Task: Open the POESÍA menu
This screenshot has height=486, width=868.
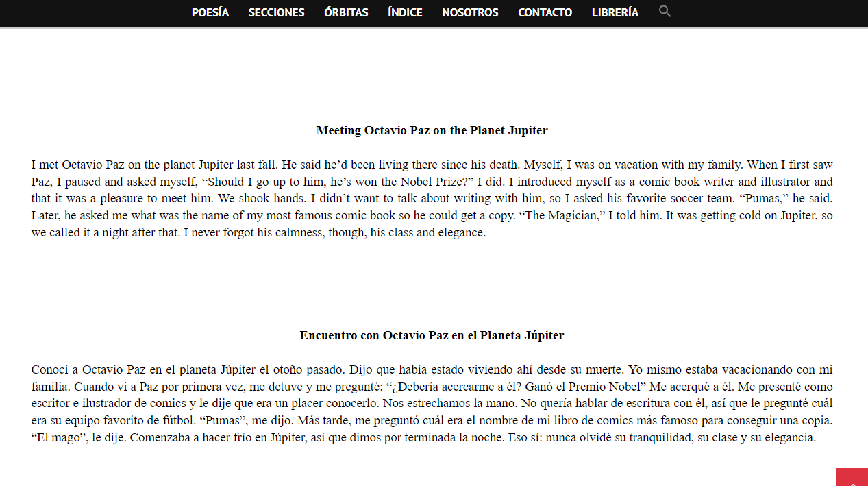Action: pos(210,12)
